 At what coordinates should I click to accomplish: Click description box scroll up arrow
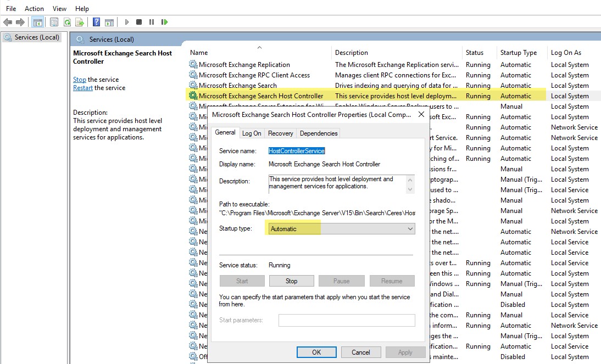[x=410, y=180]
